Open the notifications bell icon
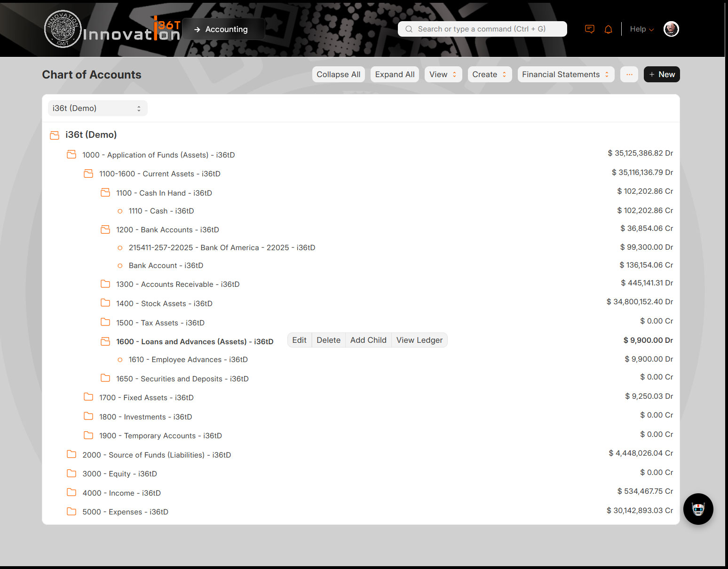The width and height of the screenshot is (728, 569). (608, 29)
